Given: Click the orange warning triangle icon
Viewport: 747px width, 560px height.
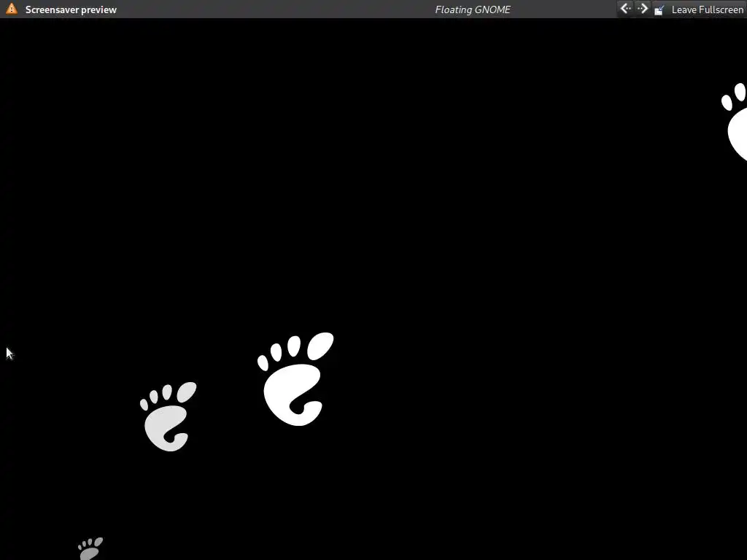Looking at the screenshot, I should click(x=12, y=9).
